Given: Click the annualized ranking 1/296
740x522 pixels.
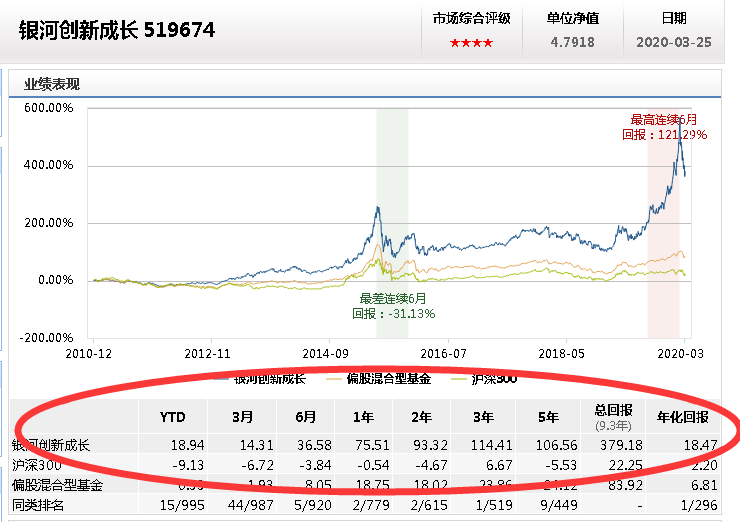Looking at the screenshot, I should pyautogui.click(x=699, y=505).
